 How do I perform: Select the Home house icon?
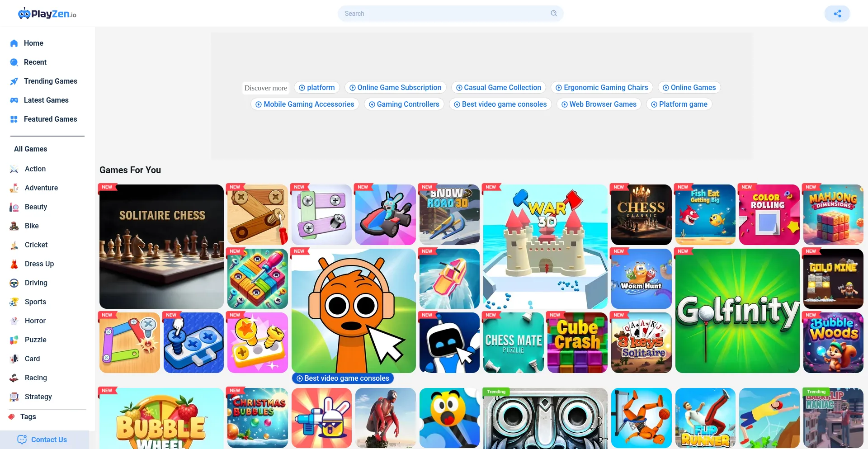(14, 43)
